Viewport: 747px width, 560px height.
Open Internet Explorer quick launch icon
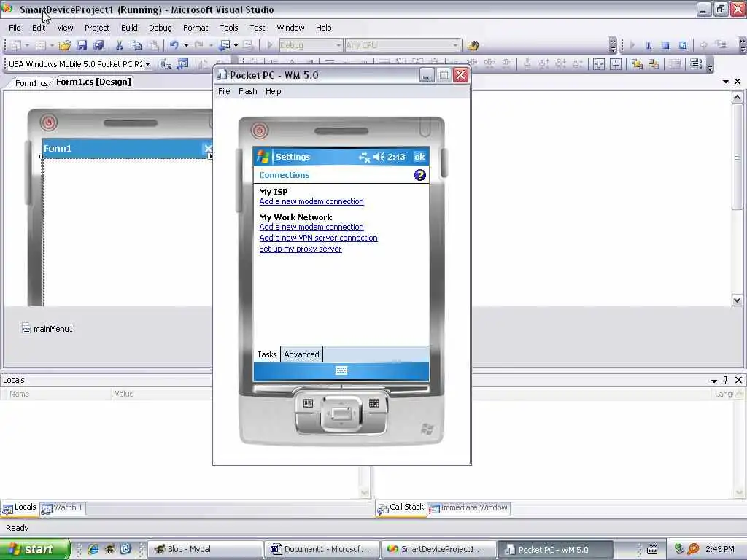click(x=93, y=549)
